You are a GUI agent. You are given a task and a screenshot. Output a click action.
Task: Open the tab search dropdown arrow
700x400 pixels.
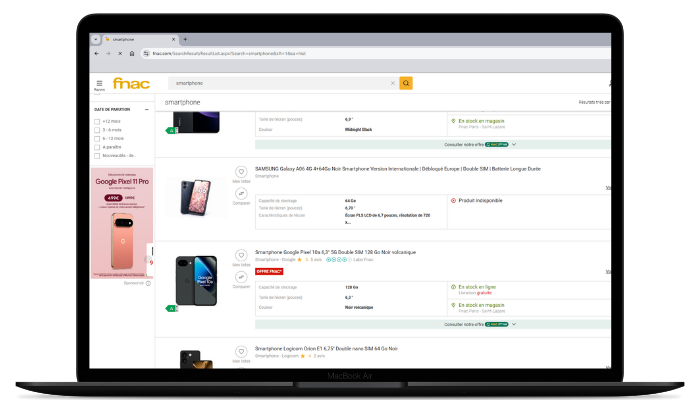[96, 39]
